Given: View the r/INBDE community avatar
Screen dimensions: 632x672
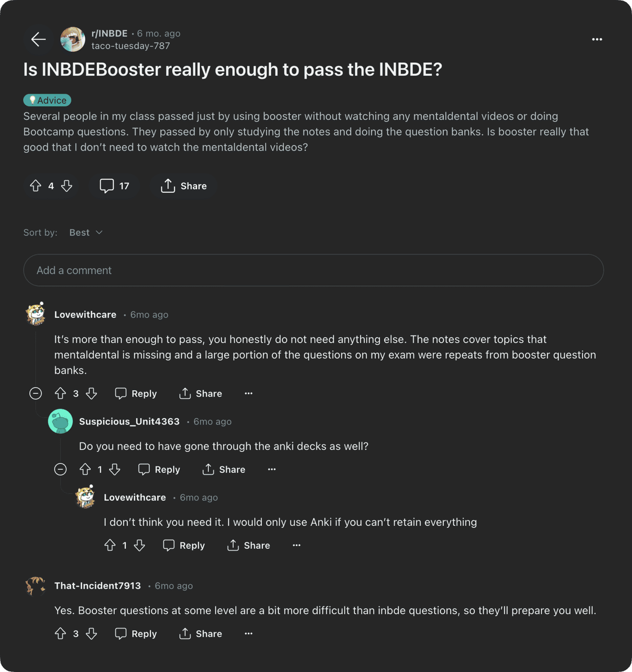Looking at the screenshot, I should (x=73, y=39).
